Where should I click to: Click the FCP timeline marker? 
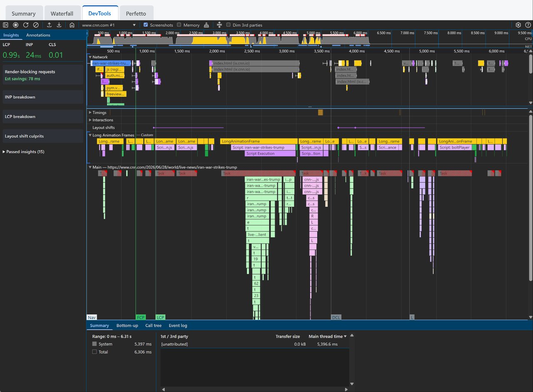(x=141, y=317)
